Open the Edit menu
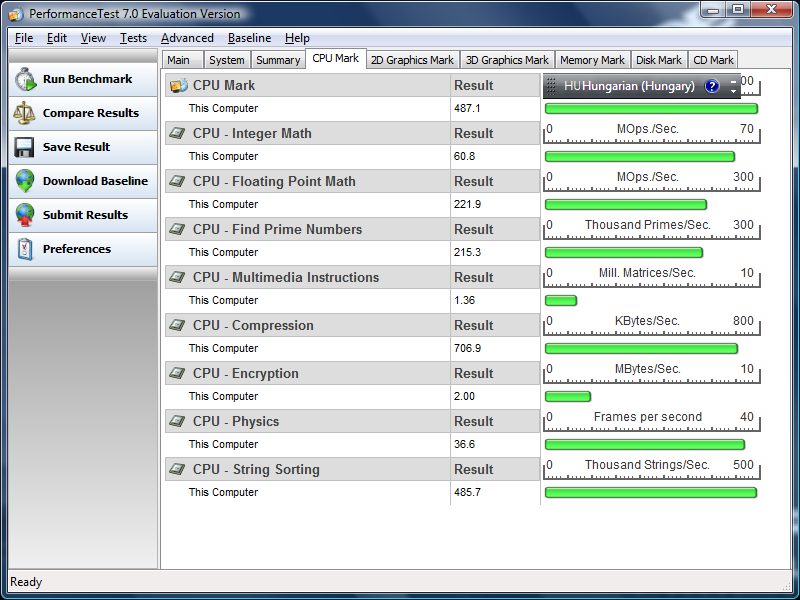 click(57, 38)
